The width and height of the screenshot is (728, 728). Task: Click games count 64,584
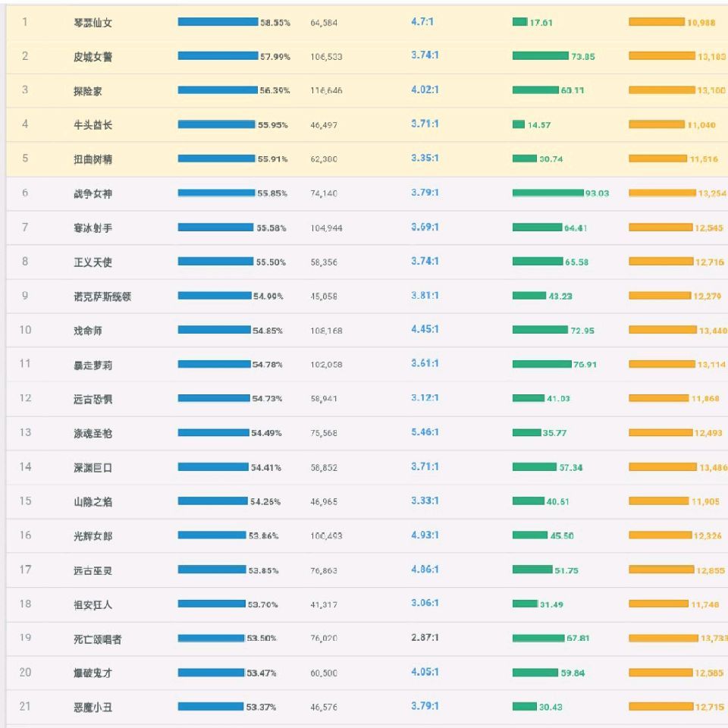(324, 23)
